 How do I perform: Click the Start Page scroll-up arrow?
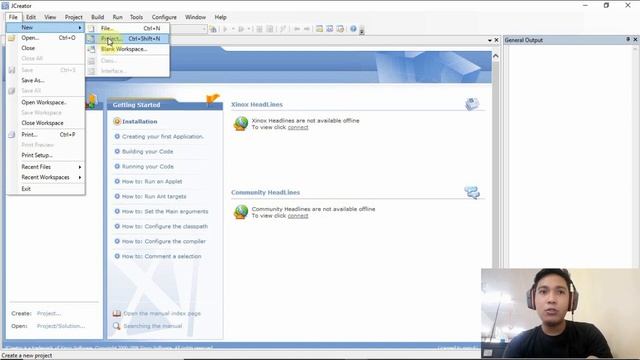point(496,56)
